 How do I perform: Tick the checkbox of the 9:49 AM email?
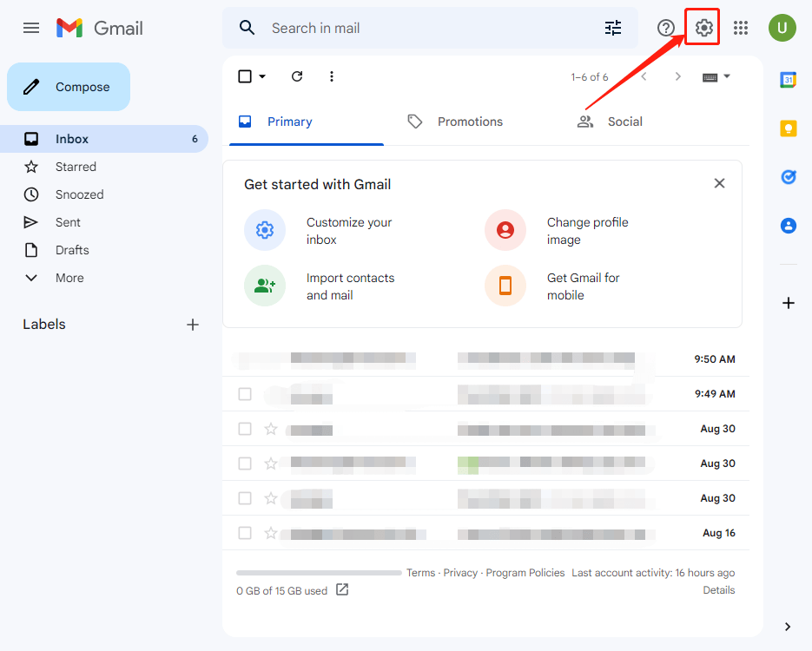coord(245,394)
